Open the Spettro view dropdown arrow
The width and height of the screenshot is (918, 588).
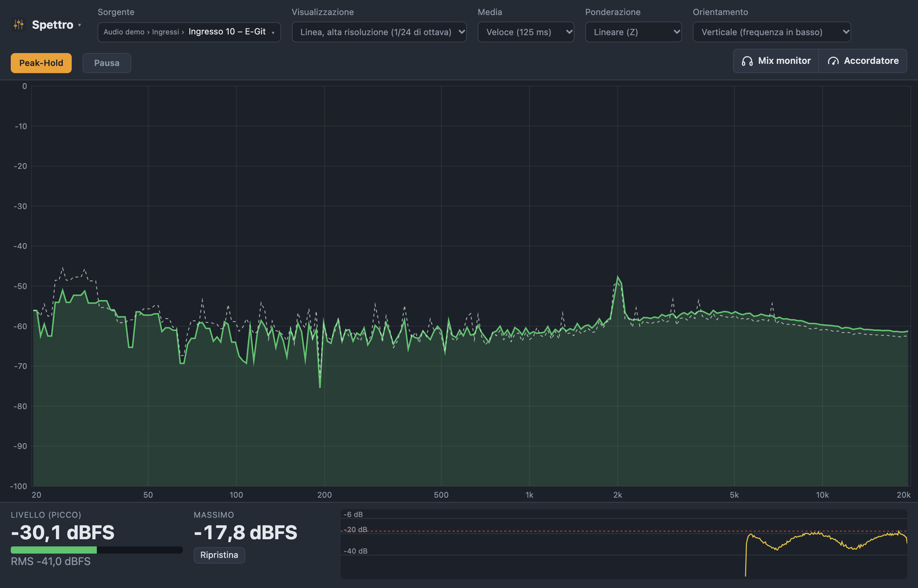pyautogui.click(x=80, y=25)
